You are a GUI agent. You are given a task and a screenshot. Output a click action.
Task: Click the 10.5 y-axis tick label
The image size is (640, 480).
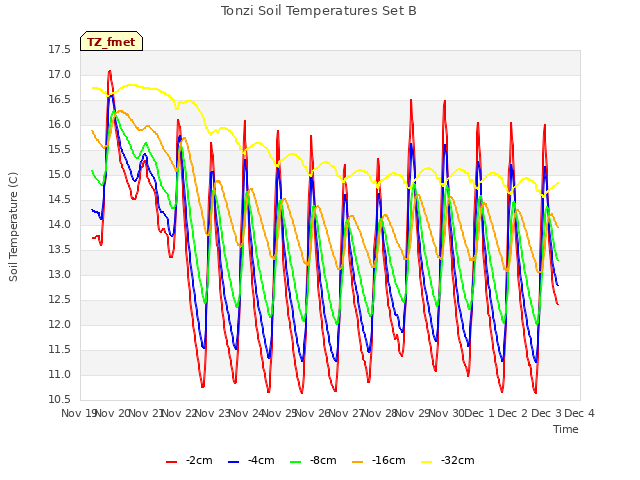coord(60,400)
